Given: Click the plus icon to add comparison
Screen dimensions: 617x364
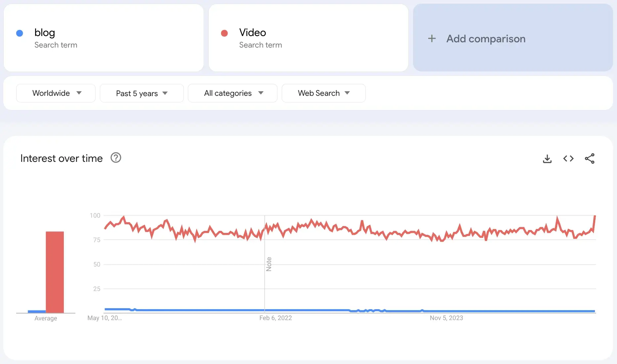Looking at the screenshot, I should pyautogui.click(x=432, y=39).
